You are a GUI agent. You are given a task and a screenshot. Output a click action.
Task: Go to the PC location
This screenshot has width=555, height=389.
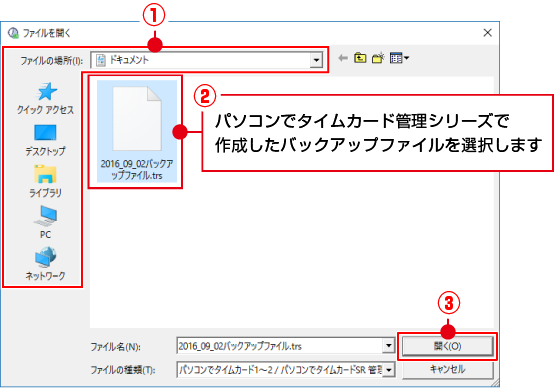(45, 222)
